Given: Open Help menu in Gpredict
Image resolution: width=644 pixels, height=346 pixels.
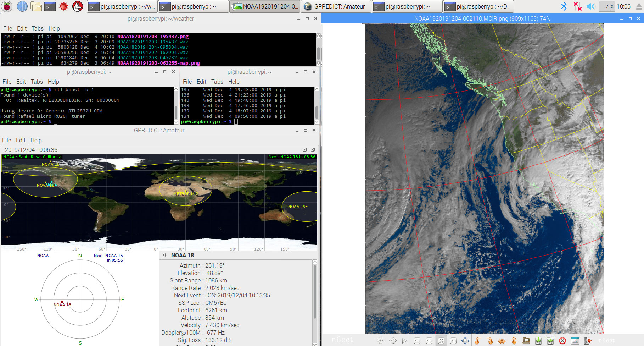Looking at the screenshot, I should [36, 140].
